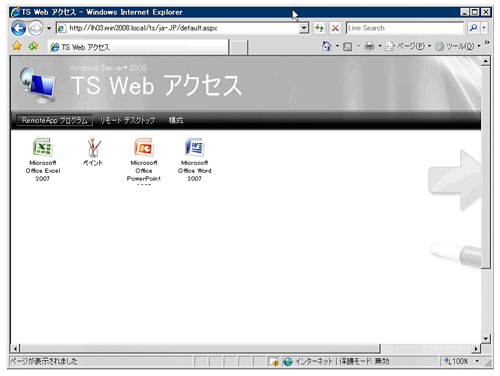The height and width of the screenshot is (376, 500).
Task: Click the vertical scrollbar up arrow
Action: pos(486,61)
